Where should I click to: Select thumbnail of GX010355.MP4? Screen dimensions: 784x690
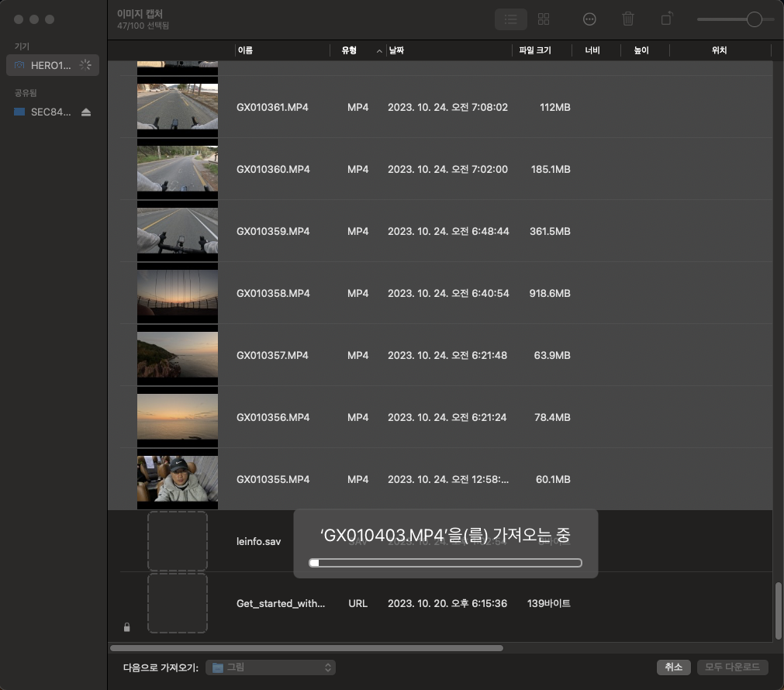tap(178, 479)
